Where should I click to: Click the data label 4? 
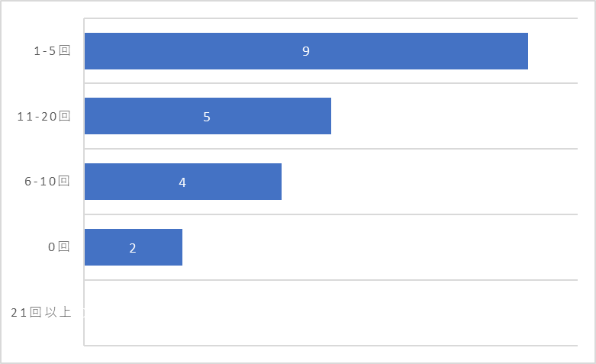182,182
